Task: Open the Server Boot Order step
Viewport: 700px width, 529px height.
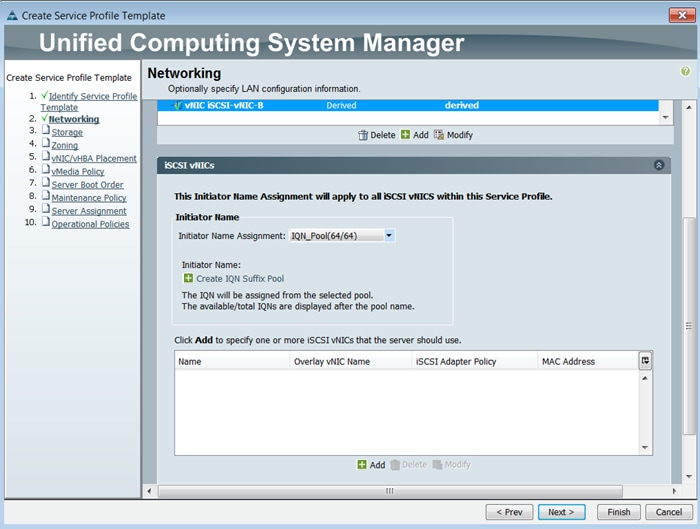Action: (x=88, y=184)
